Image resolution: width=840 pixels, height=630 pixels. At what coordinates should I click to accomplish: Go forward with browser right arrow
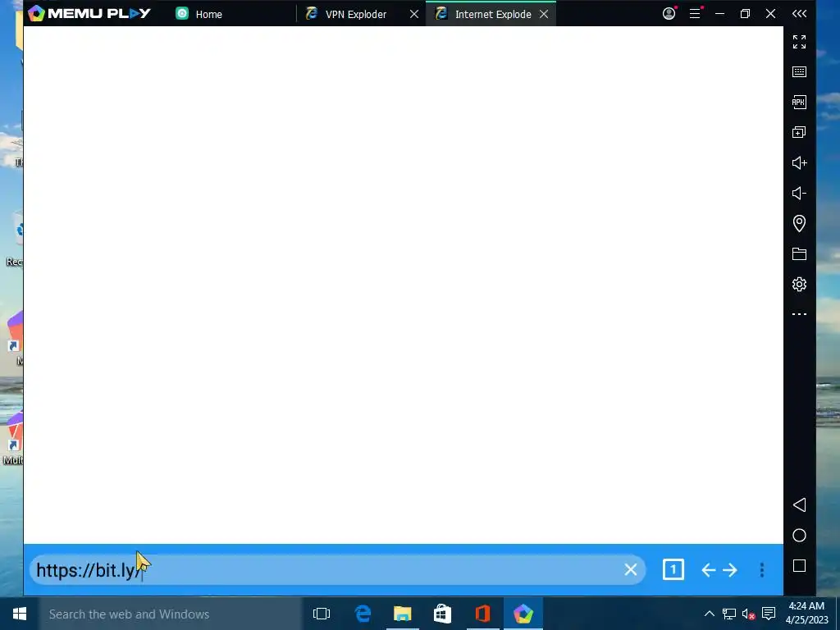pos(729,570)
